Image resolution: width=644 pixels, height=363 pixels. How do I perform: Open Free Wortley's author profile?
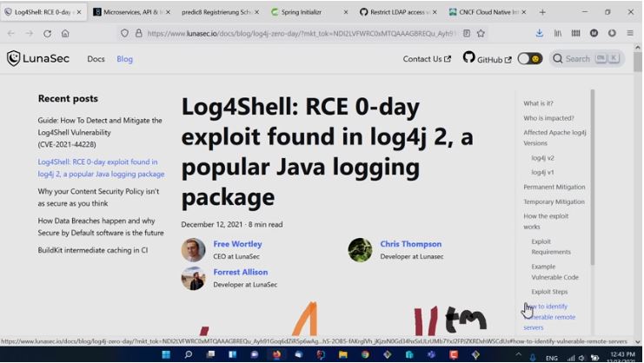[237, 244]
